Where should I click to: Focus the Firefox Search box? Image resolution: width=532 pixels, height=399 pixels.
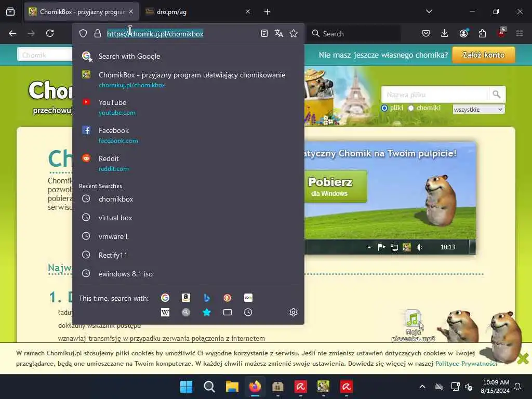[354, 34]
